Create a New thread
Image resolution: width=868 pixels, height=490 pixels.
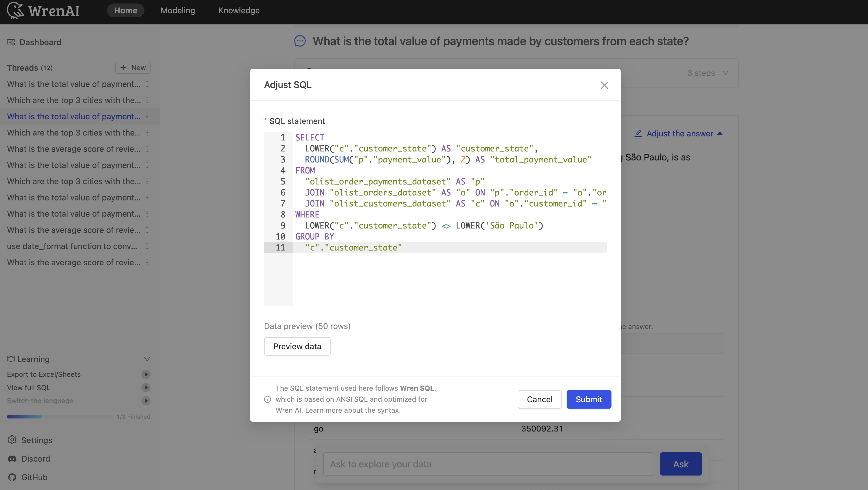pos(133,68)
